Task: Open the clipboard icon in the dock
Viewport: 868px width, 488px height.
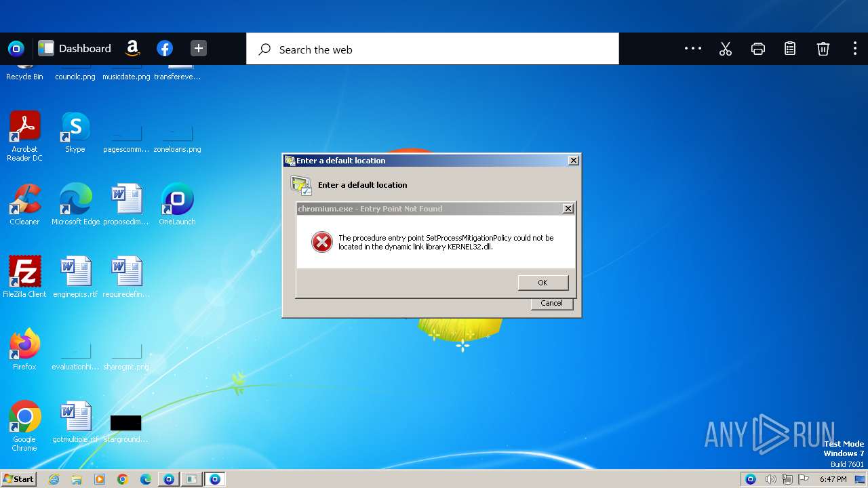Action: [790, 49]
